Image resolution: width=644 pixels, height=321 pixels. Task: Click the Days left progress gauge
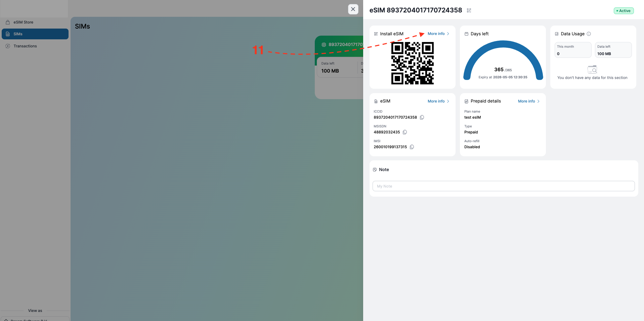coord(503,60)
